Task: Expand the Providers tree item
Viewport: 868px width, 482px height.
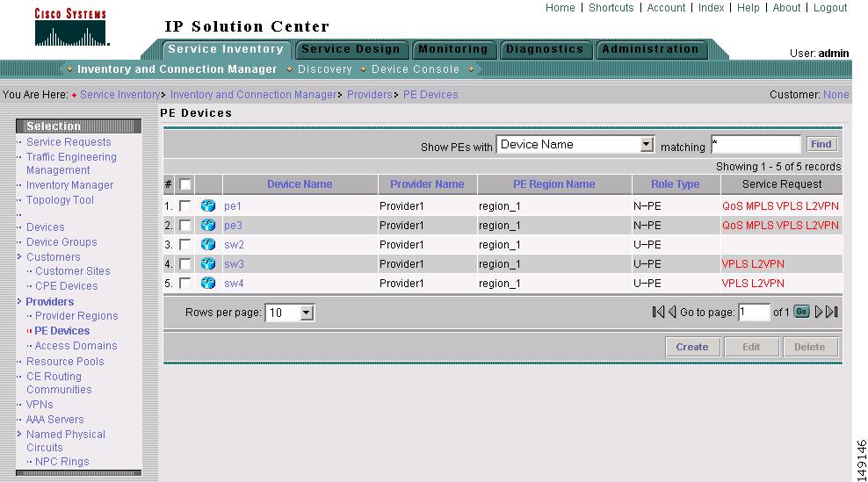Action: (19, 301)
